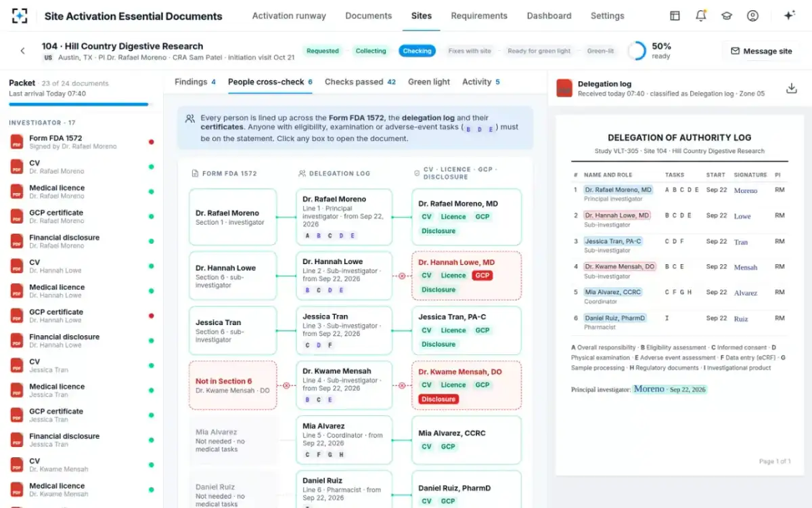Open the Requirements tab

tap(479, 16)
